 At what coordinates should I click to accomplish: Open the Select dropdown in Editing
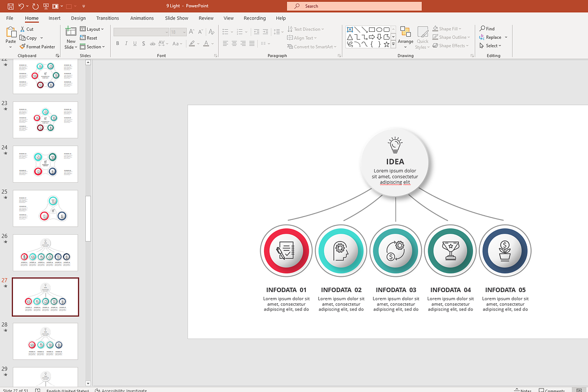[490, 46]
